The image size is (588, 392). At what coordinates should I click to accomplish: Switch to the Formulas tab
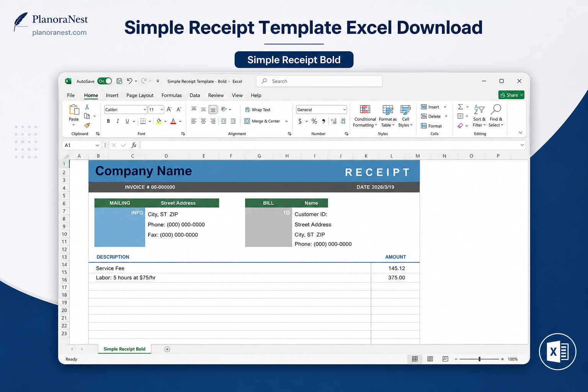tap(171, 95)
